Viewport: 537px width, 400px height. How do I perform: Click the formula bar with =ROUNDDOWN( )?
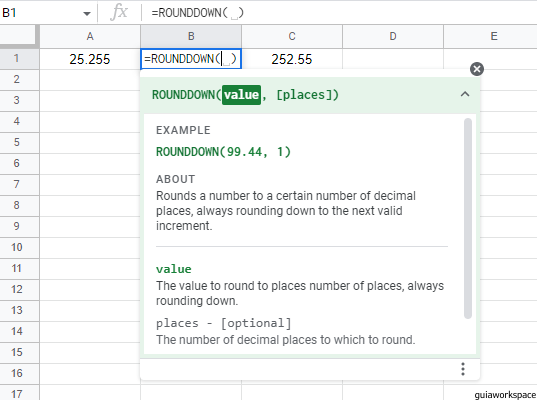click(x=339, y=13)
